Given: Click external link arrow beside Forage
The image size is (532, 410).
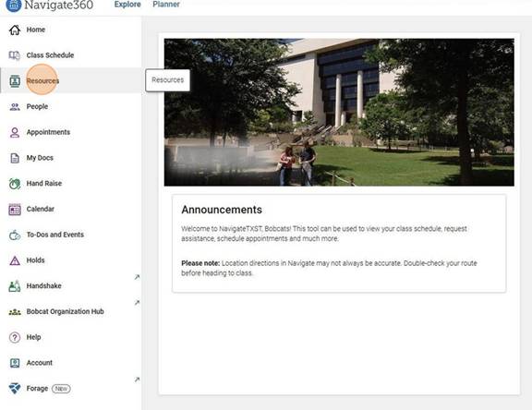Looking at the screenshot, I should [137, 380].
